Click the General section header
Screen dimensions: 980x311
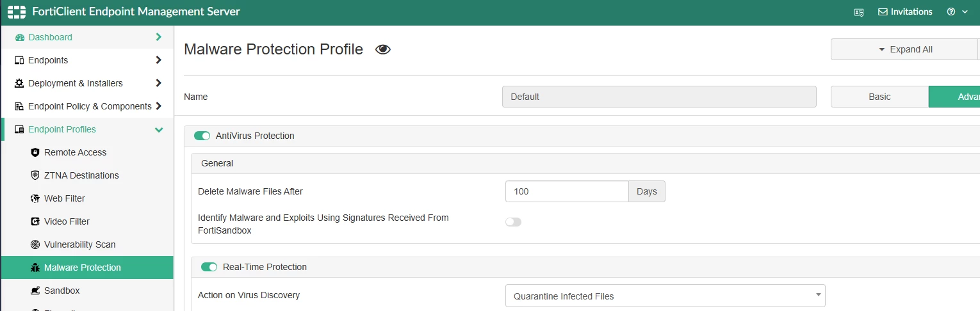click(217, 163)
